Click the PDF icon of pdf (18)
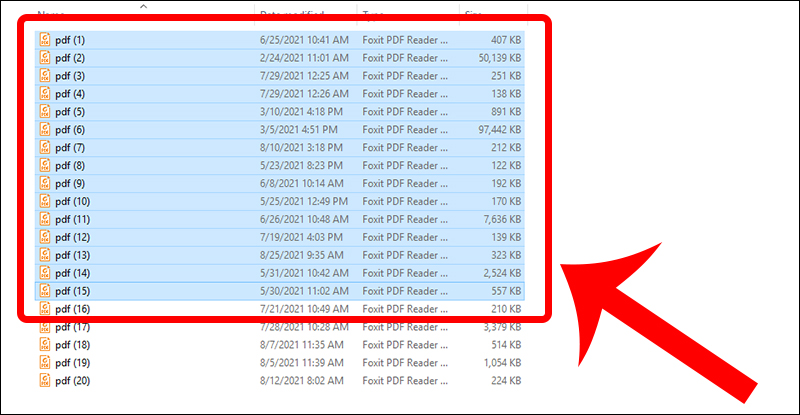 (45, 345)
